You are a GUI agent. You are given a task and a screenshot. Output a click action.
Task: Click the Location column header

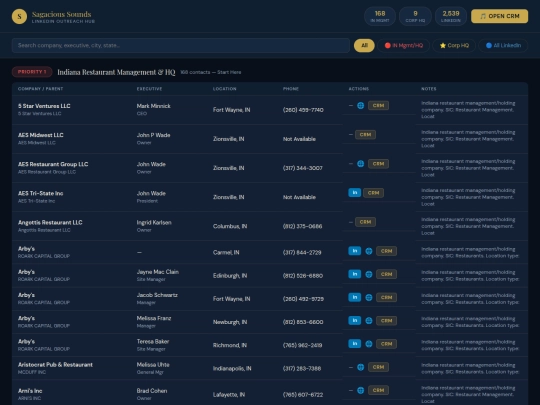(x=225, y=89)
